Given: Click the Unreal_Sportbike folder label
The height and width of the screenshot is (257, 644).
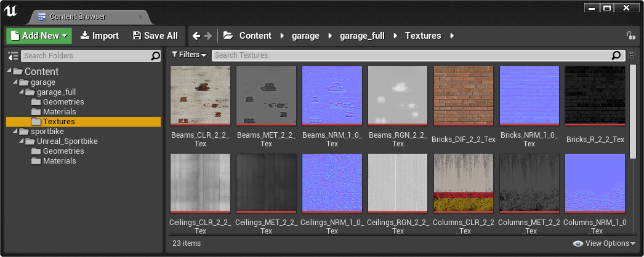Looking at the screenshot, I should click(67, 141).
